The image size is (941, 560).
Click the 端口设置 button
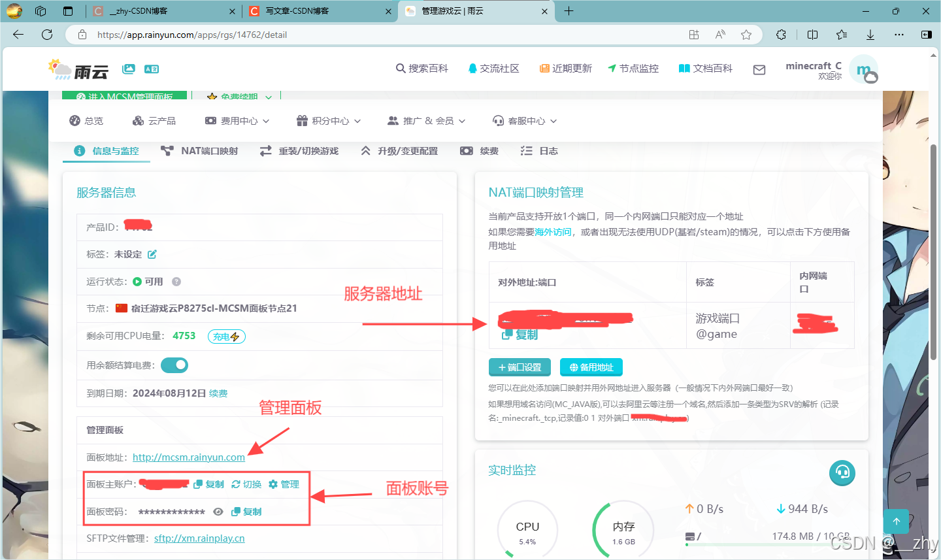(520, 367)
